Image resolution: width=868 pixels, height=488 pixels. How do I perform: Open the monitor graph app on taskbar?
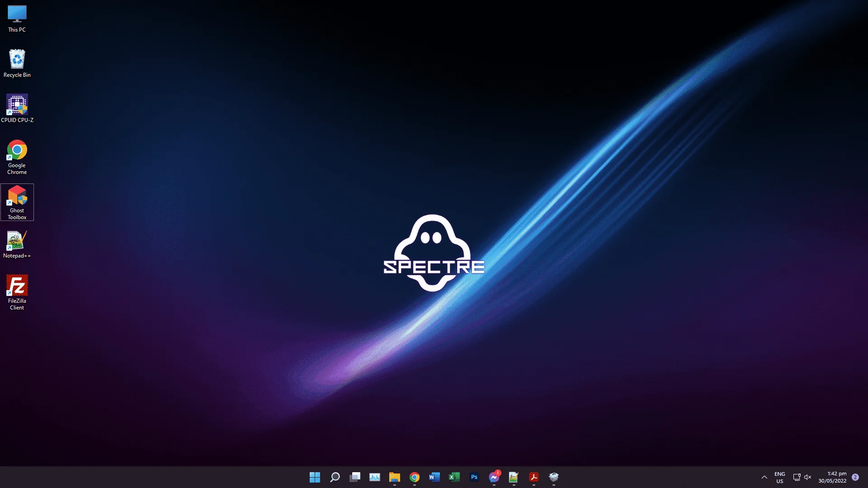(x=375, y=477)
